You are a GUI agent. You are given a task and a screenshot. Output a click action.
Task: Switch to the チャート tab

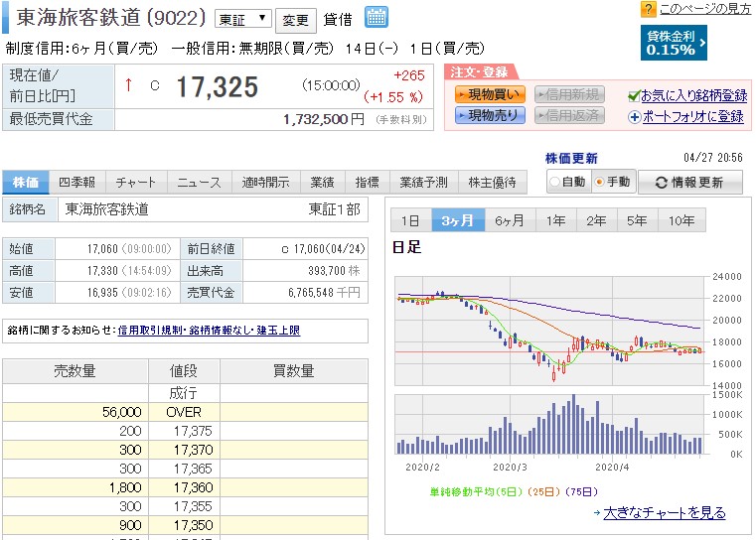[136, 182]
